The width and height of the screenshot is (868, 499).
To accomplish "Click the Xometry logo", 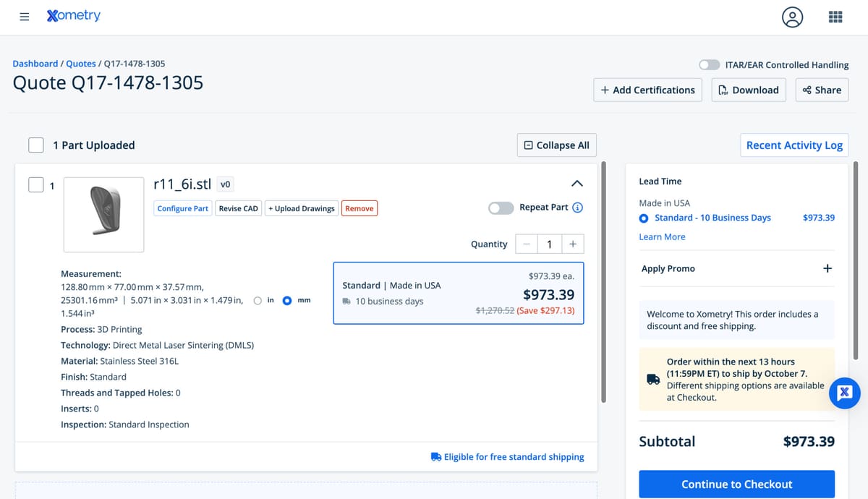I will 73,16.
